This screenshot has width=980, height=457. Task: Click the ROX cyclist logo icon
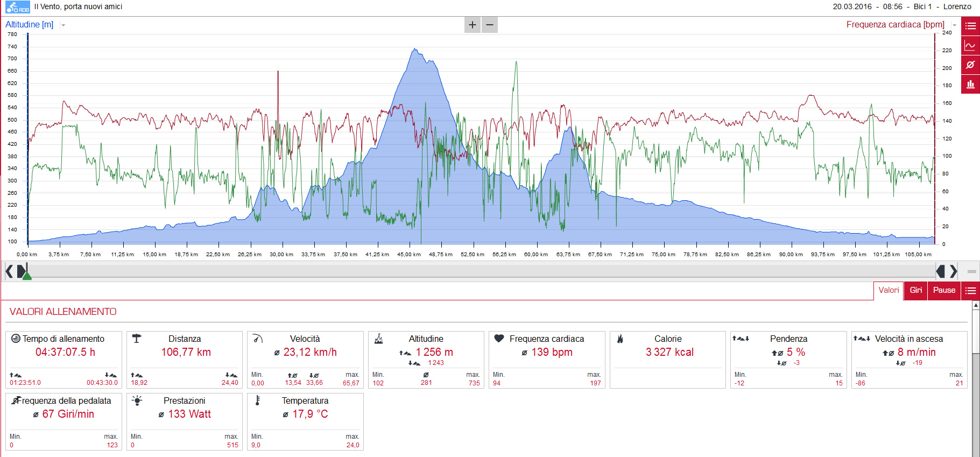coord(18,7)
